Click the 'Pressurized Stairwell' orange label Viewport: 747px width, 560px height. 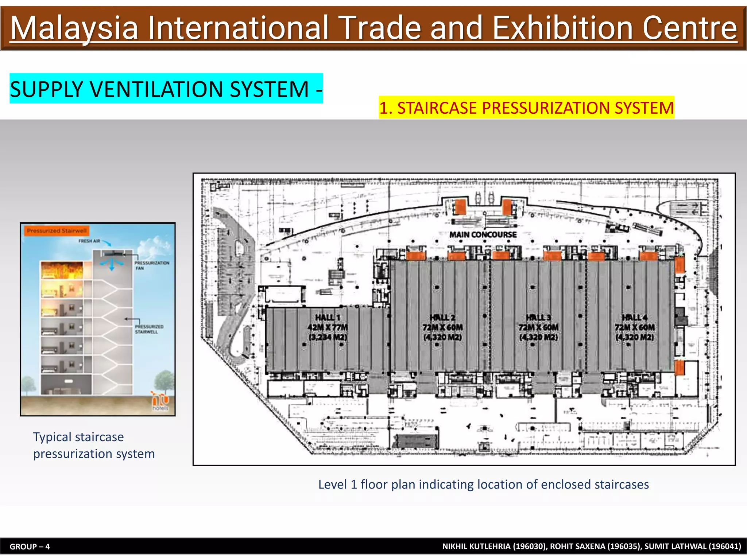point(57,231)
